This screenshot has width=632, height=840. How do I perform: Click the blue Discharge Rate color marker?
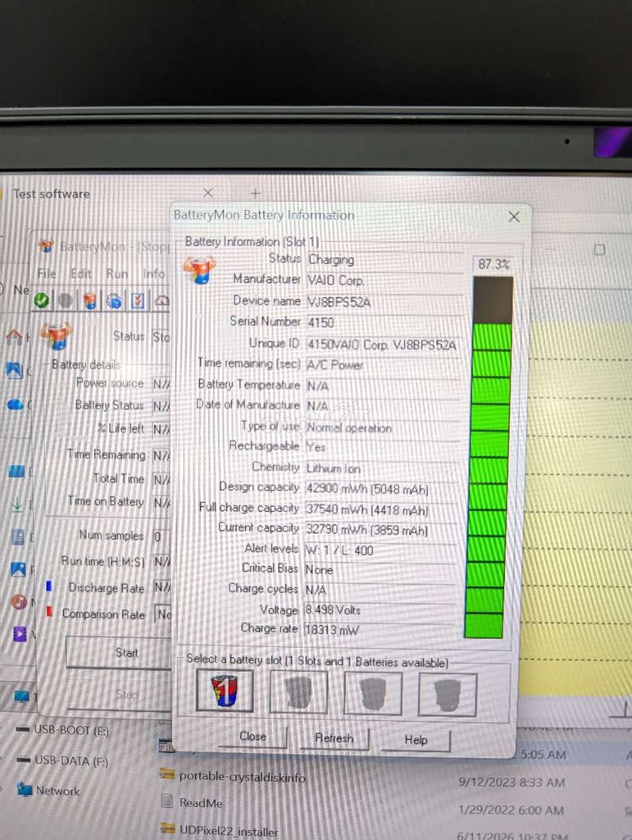click(48, 586)
